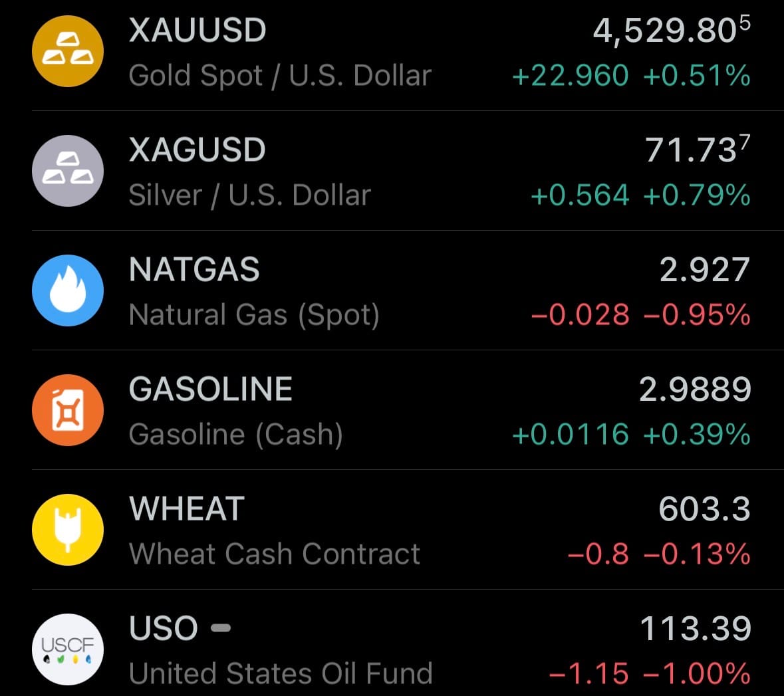Tap the United States Oil Fund description
The image size is (784, 696).
pyautogui.click(x=281, y=673)
